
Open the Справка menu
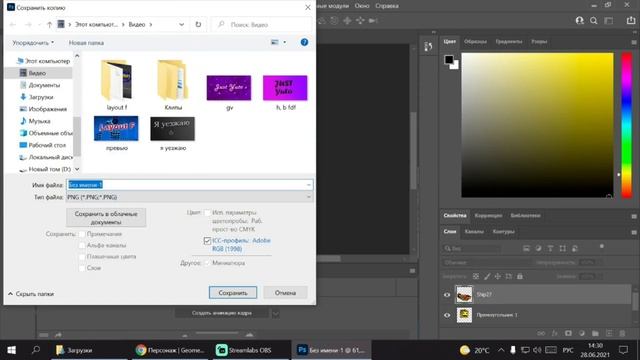point(387,6)
